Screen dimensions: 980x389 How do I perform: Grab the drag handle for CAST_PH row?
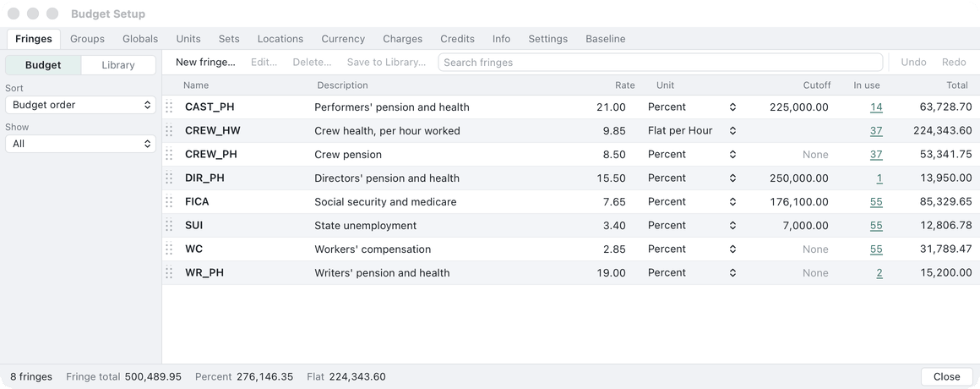[x=169, y=107]
